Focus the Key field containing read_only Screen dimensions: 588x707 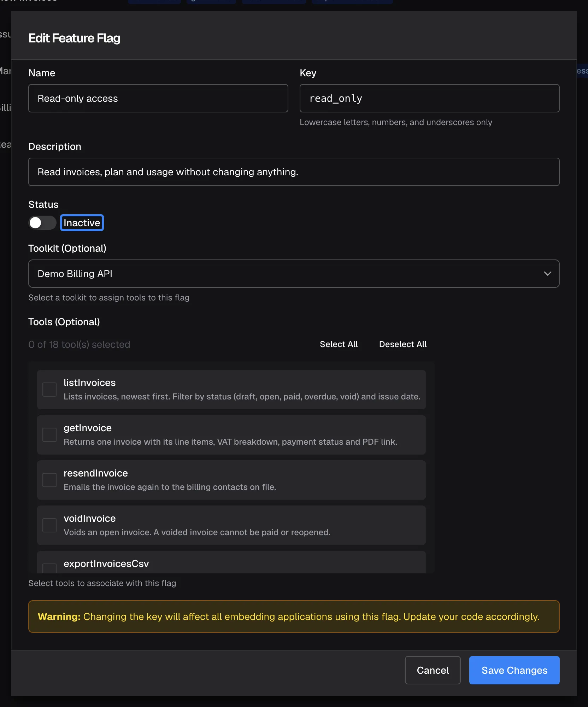click(429, 98)
